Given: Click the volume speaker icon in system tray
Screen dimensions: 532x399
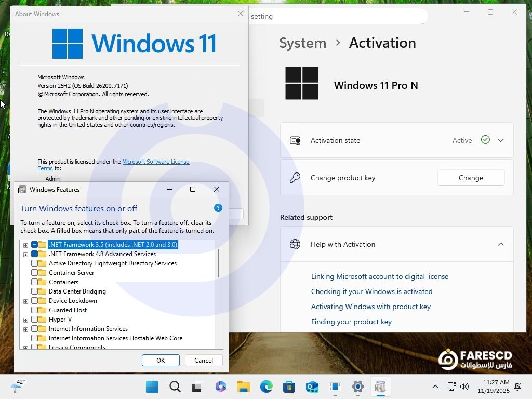Looking at the screenshot, I should pyautogui.click(x=464, y=387).
